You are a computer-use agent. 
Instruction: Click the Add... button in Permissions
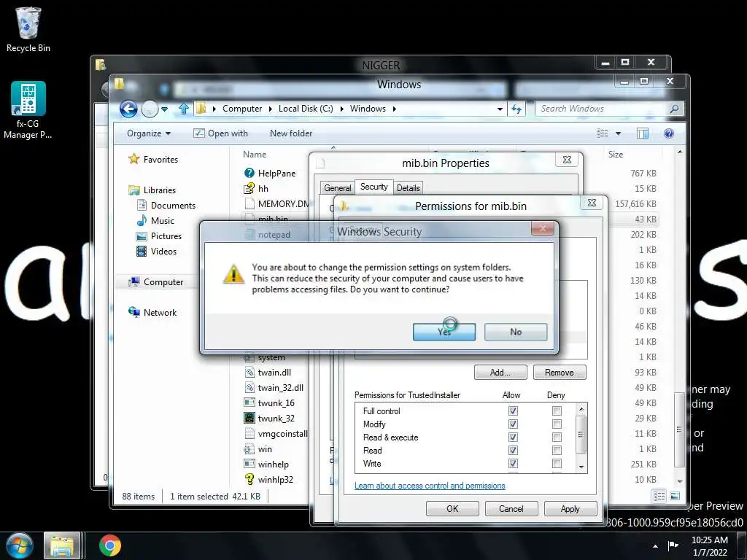(500, 373)
